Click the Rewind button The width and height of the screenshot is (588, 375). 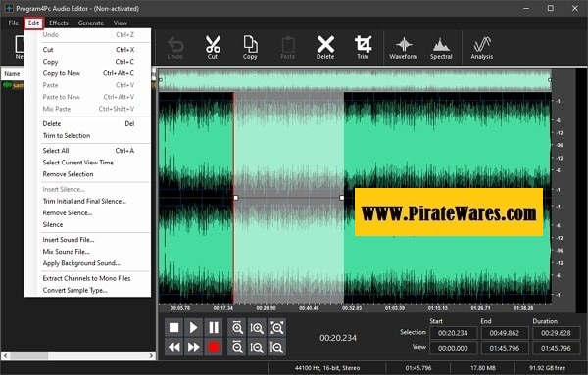point(174,348)
